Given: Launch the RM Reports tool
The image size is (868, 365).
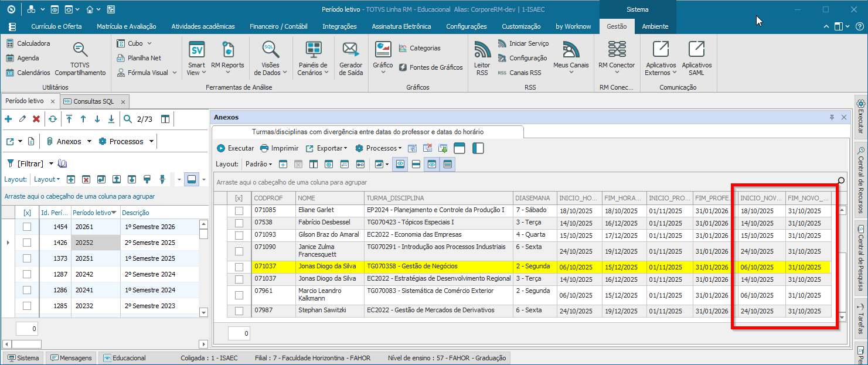Looking at the screenshot, I should (227, 59).
